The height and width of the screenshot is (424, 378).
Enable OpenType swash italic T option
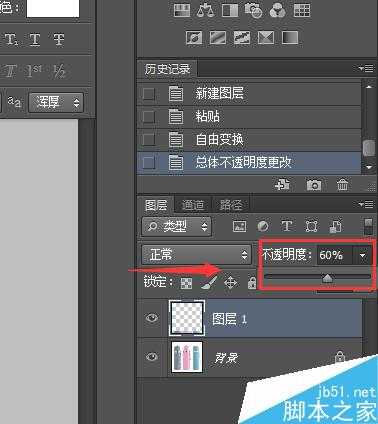coord(10,71)
